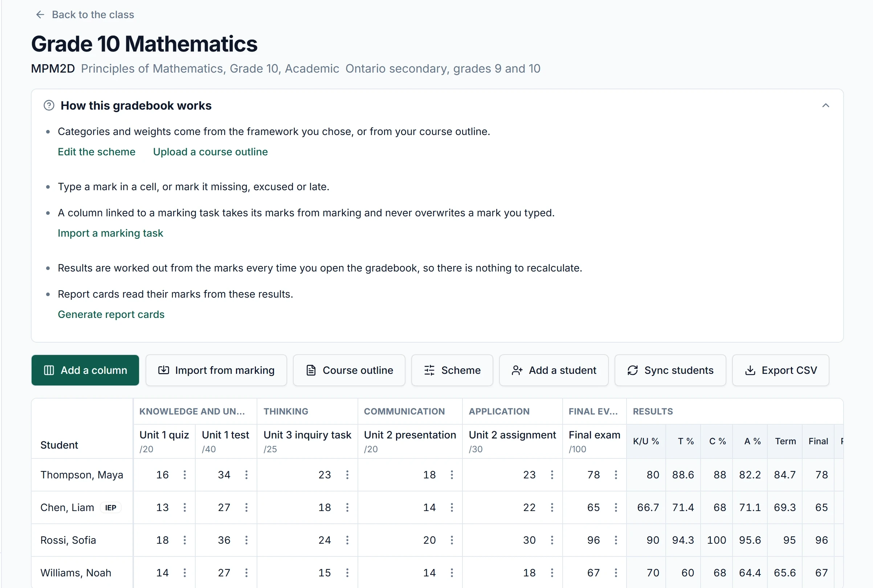This screenshot has width=873, height=588.
Task: Click the Add a column button
Action: (x=85, y=370)
